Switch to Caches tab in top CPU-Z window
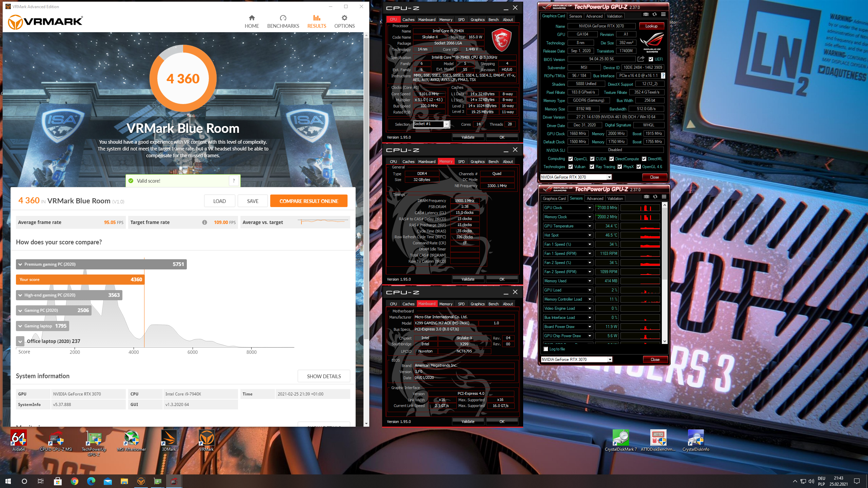The image size is (868, 488). tap(408, 20)
